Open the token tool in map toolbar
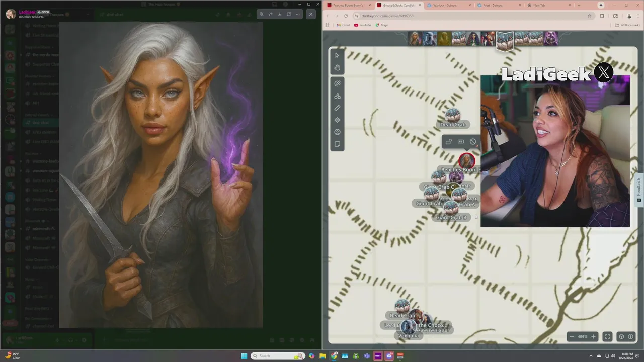This screenshot has height=362, width=644. coord(337,132)
